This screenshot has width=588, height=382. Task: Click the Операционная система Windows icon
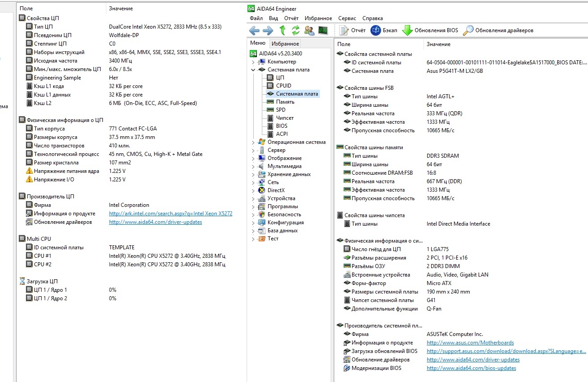262,142
